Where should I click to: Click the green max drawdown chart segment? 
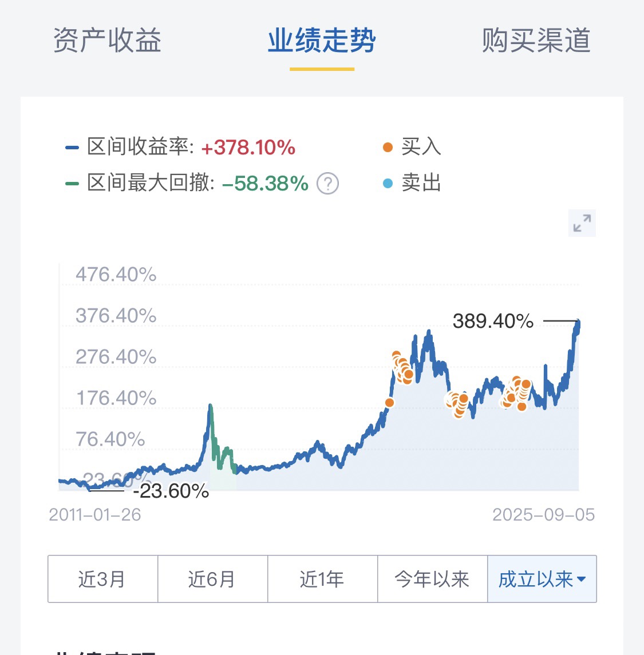tap(220, 444)
